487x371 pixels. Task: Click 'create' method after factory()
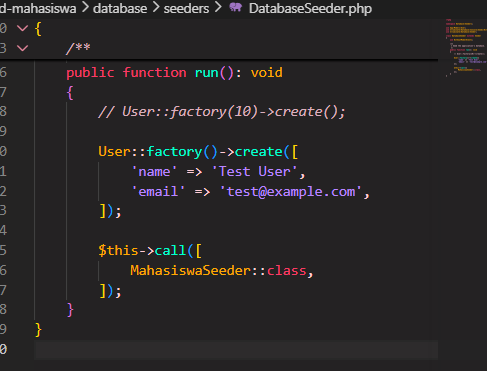[259, 152]
